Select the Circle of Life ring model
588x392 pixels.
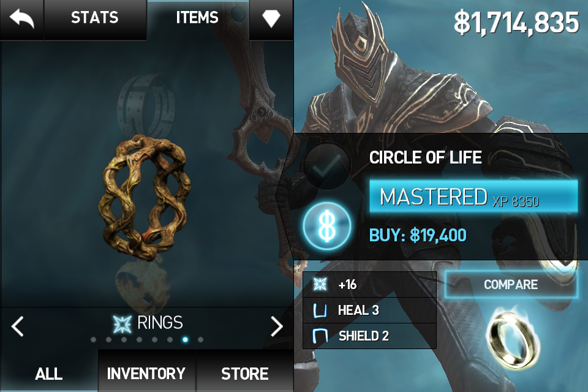coord(145,198)
